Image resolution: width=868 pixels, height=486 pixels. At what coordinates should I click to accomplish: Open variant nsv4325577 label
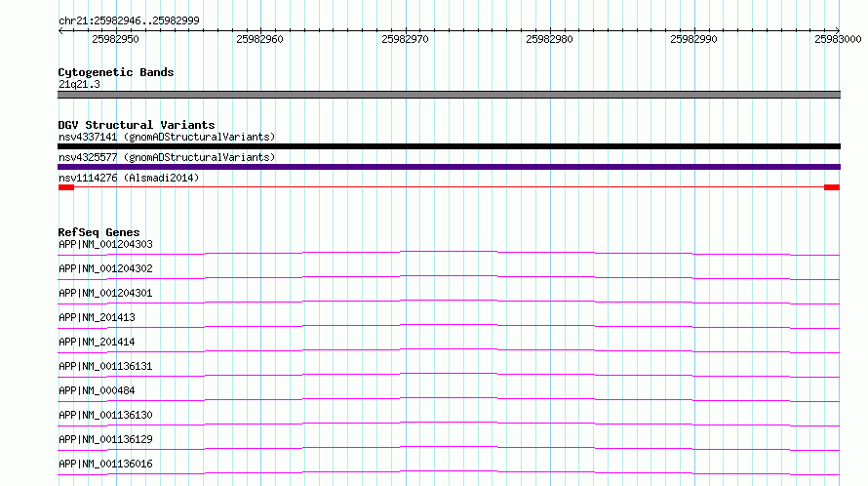click(x=167, y=157)
